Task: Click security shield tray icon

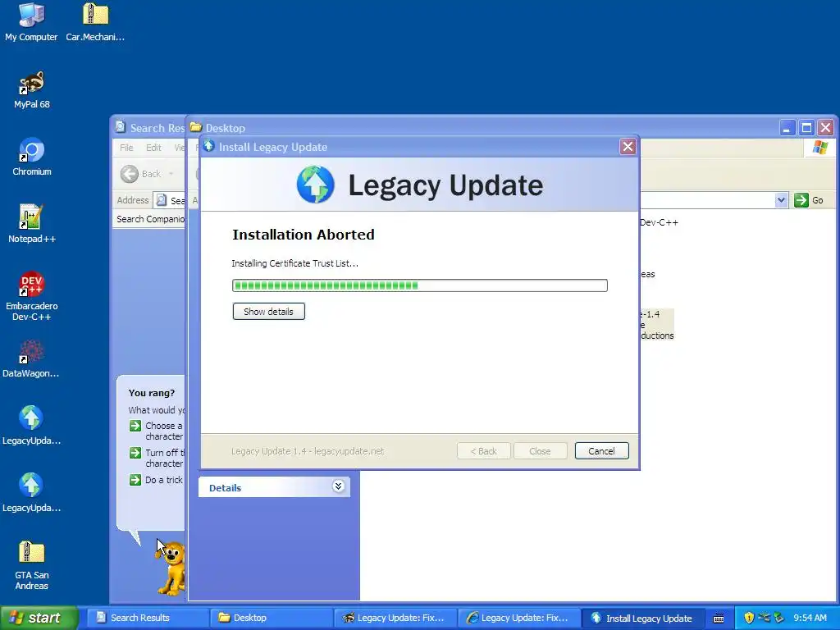Action: pyautogui.click(x=749, y=618)
